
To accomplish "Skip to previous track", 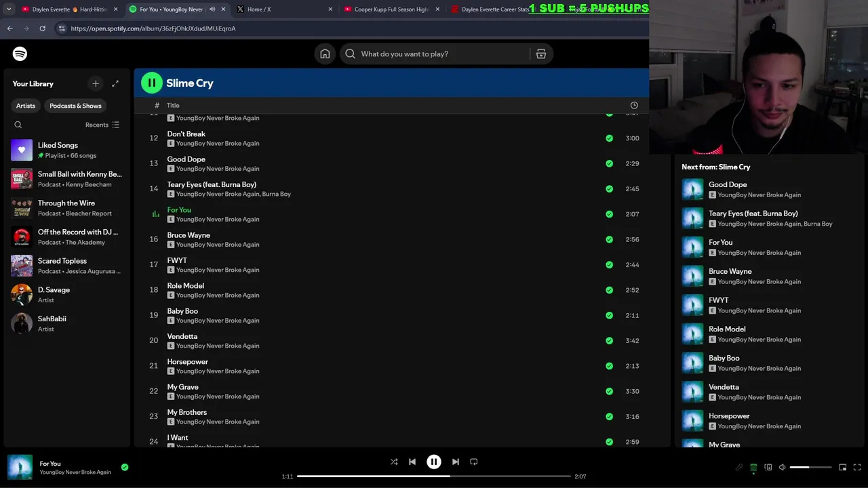I will tap(412, 462).
